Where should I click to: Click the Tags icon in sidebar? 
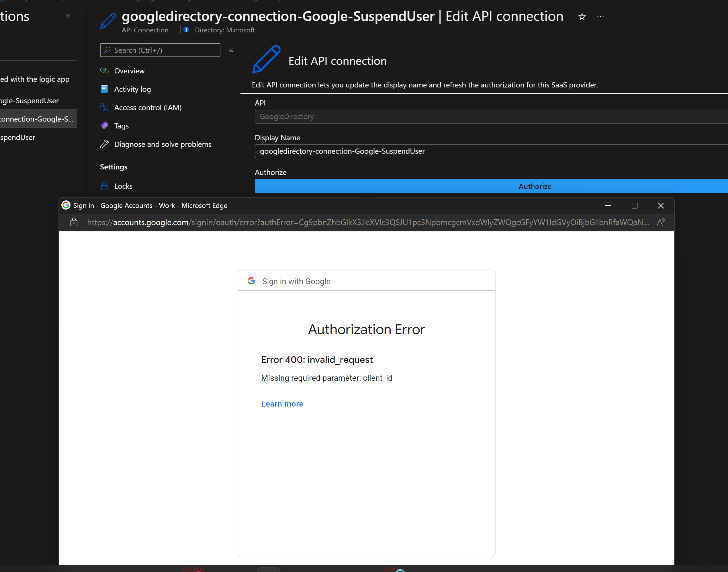[104, 126]
